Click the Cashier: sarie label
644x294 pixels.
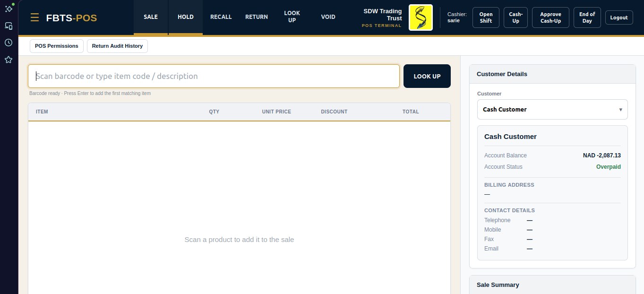coord(457,17)
